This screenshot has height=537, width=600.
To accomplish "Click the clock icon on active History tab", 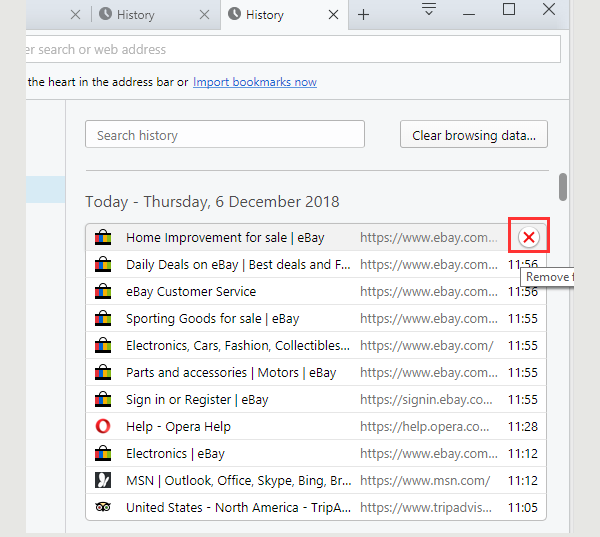I will pyautogui.click(x=234, y=14).
